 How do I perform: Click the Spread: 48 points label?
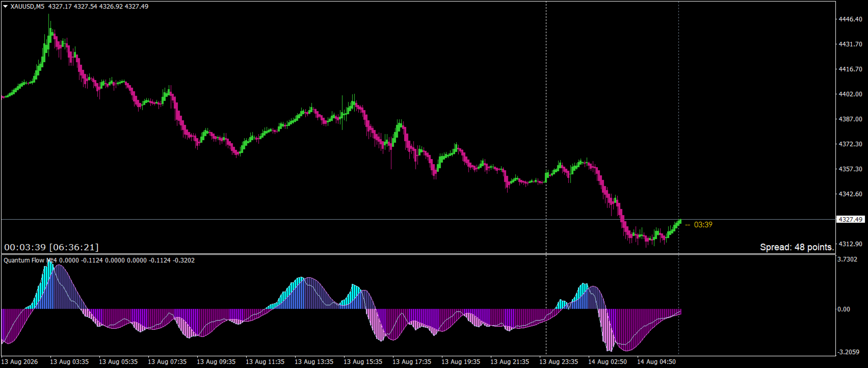click(x=797, y=247)
